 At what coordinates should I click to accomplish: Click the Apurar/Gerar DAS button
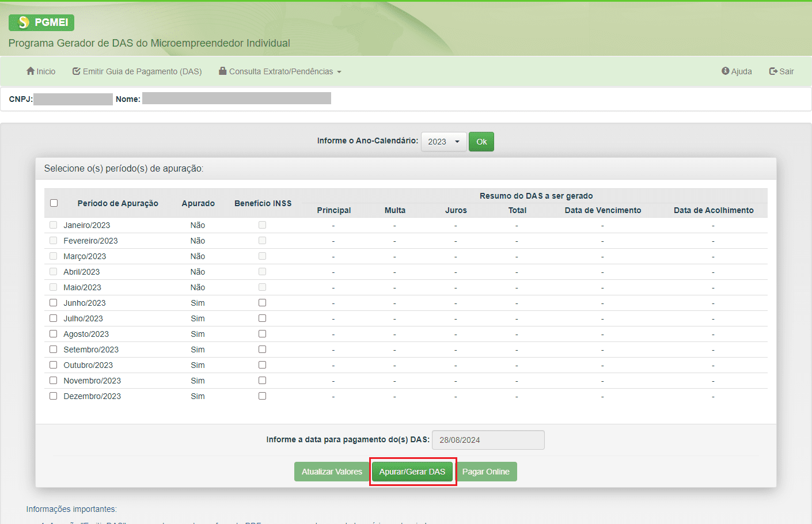click(412, 471)
